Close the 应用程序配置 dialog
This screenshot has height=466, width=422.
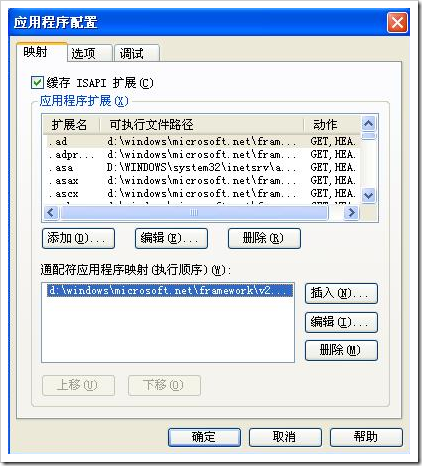tap(397, 23)
